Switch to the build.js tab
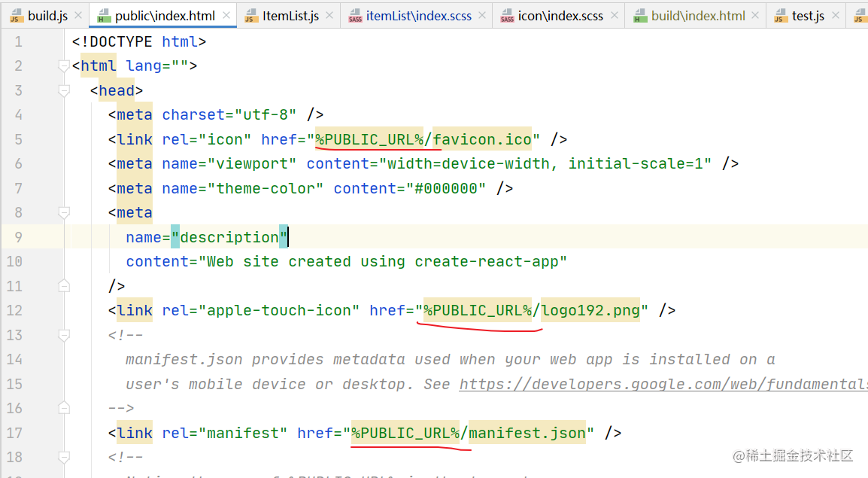This screenshot has height=478, width=868. coord(47,16)
